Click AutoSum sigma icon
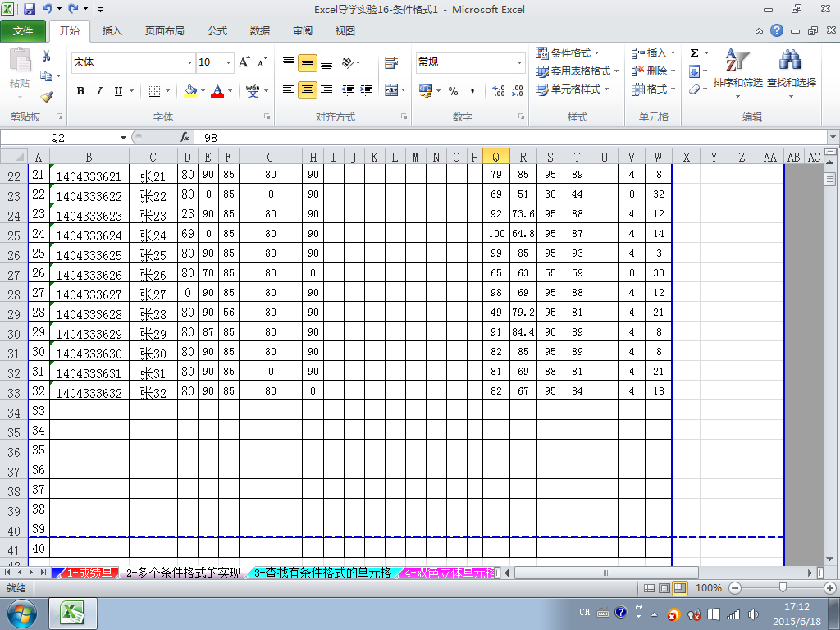The image size is (840, 630). coord(694,53)
